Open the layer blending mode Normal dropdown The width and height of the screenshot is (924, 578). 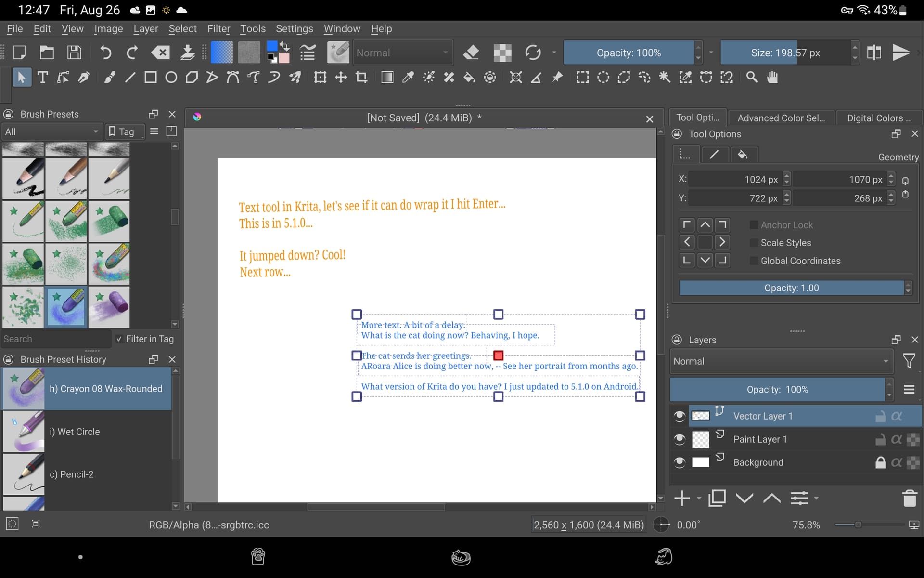(x=781, y=361)
